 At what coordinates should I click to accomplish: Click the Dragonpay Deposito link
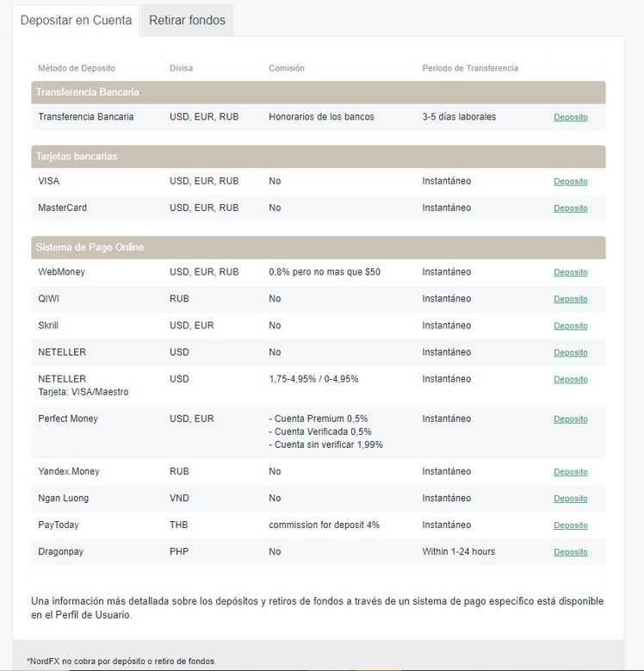[571, 552]
